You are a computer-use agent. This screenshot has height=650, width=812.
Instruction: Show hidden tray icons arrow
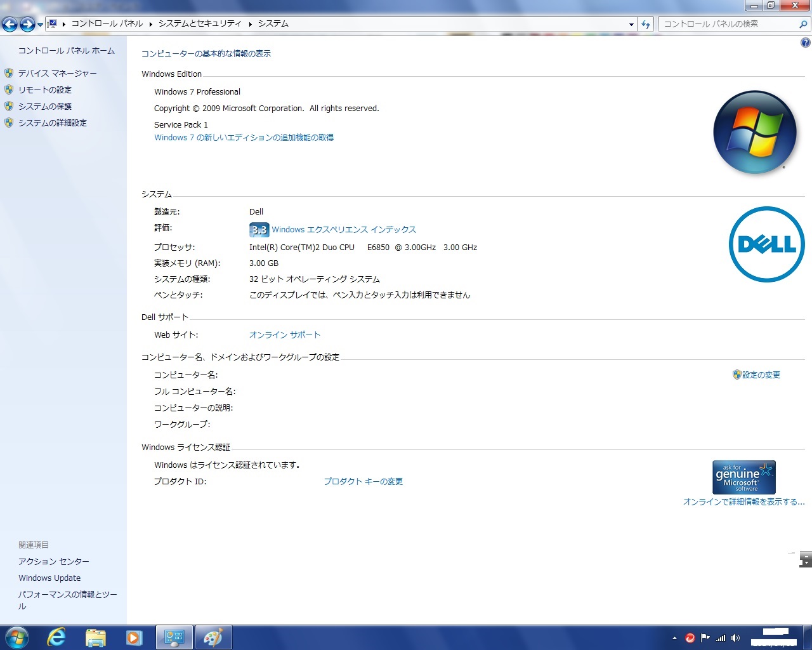674,638
